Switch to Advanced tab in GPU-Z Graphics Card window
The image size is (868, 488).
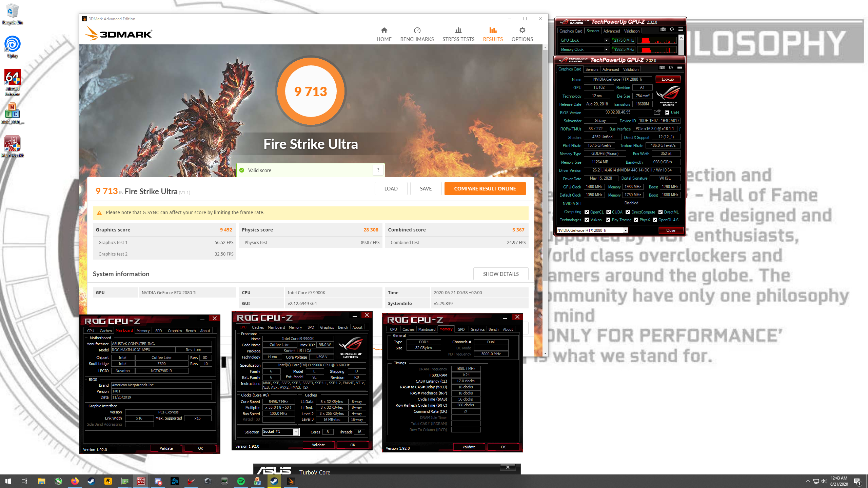[x=610, y=69]
